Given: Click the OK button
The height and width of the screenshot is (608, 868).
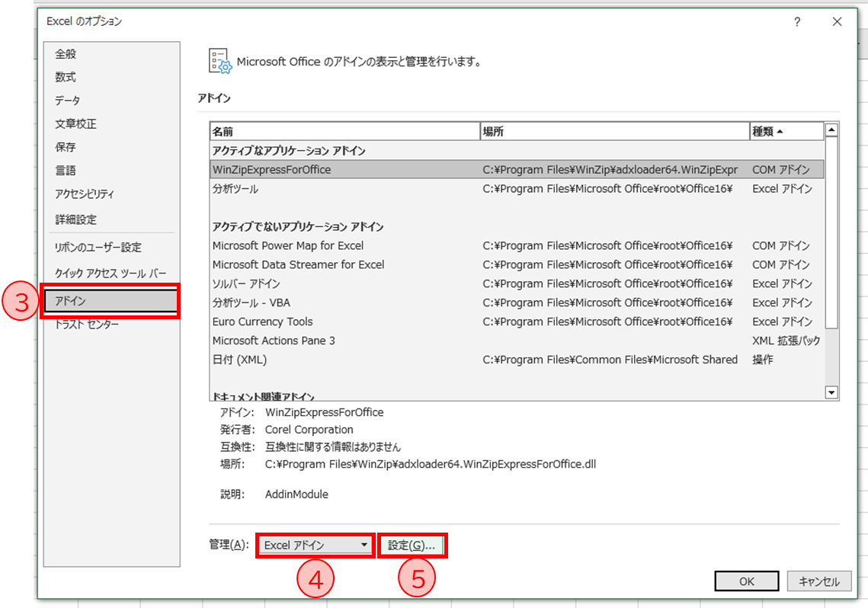Looking at the screenshot, I should tap(746, 581).
